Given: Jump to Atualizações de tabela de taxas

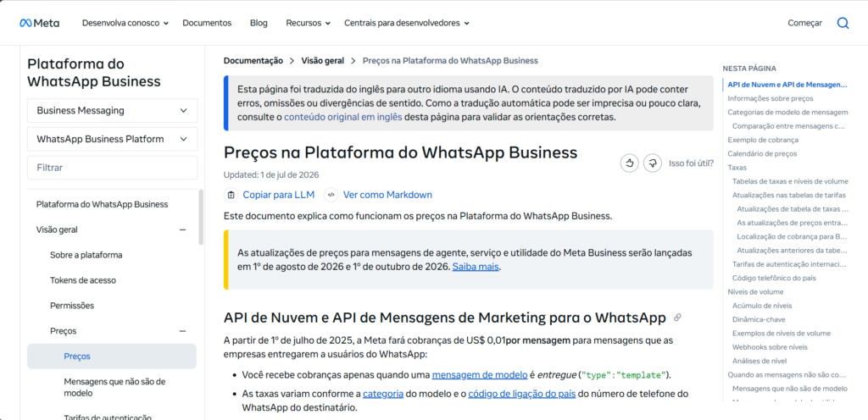Looking at the screenshot, I should point(793,209).
